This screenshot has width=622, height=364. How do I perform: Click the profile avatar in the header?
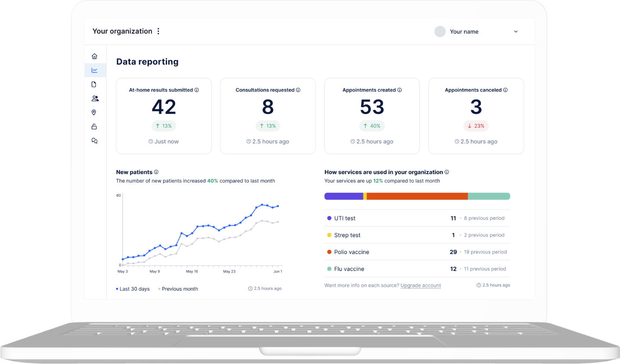click(x=440, y=31)
